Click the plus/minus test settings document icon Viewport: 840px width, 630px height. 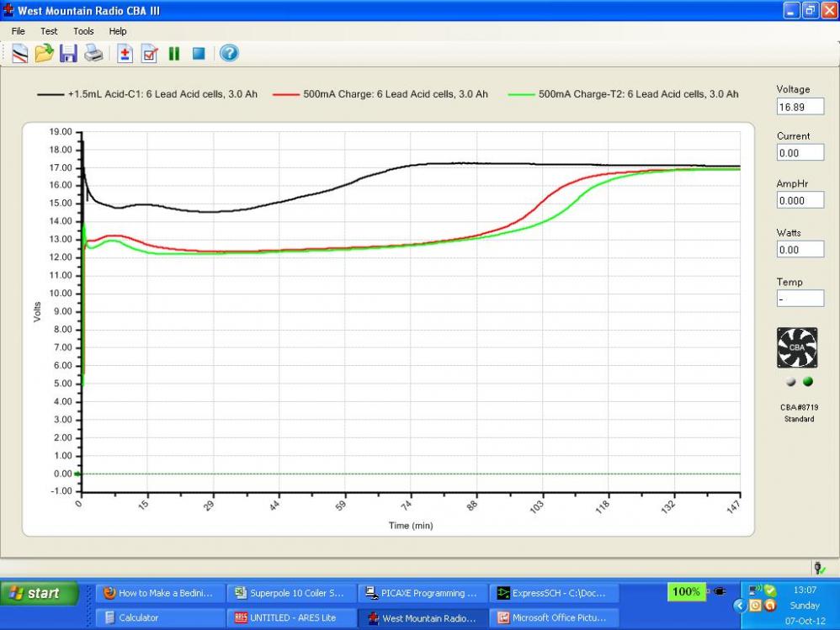125,54
